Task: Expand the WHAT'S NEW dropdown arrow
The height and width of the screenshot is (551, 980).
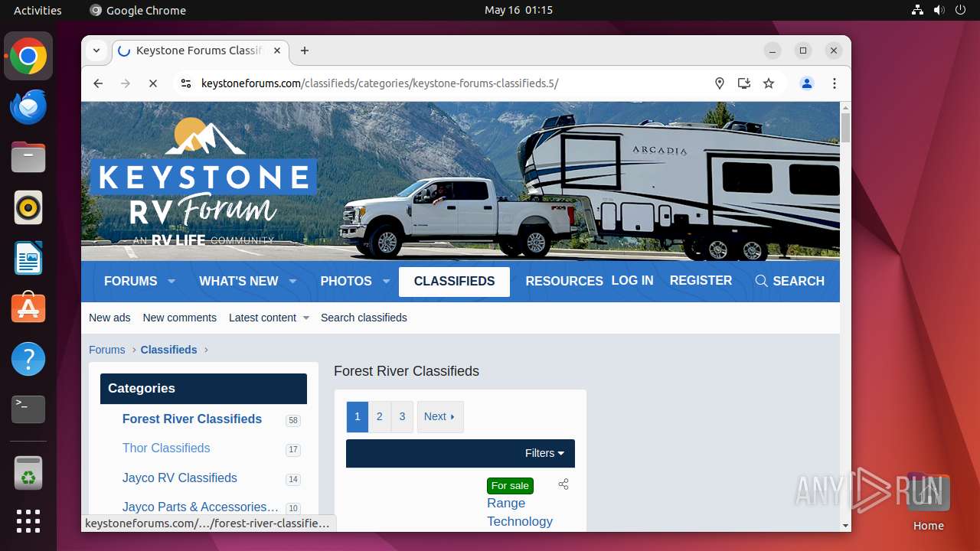Action: pos(292,282)
